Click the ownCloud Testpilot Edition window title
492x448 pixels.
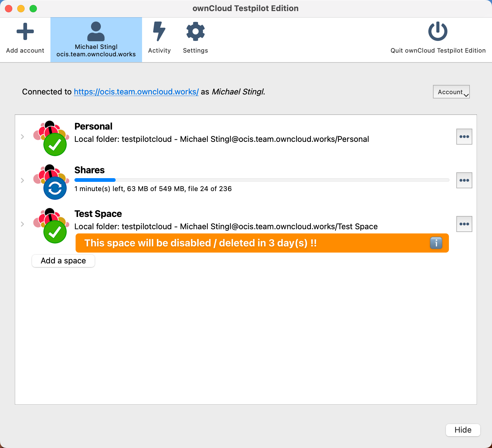point(246,8)
